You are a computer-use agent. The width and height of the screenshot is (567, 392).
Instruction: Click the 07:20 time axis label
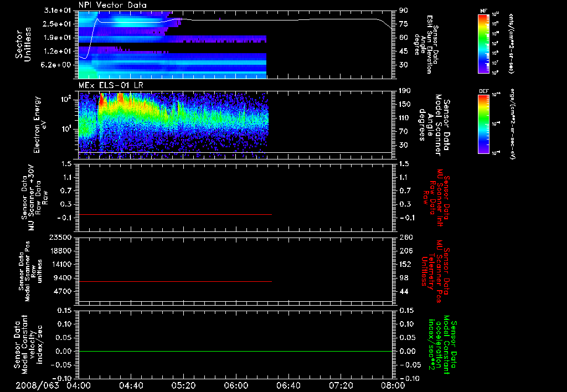point(341,385)
